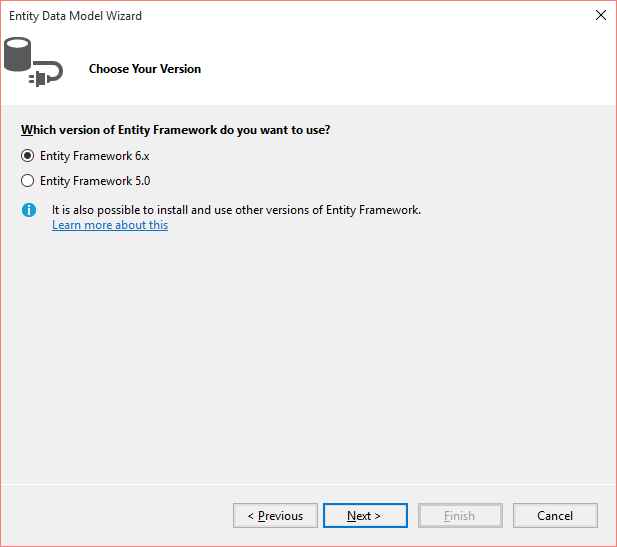Click the "Entity Framework 6.x" option label

95,156
